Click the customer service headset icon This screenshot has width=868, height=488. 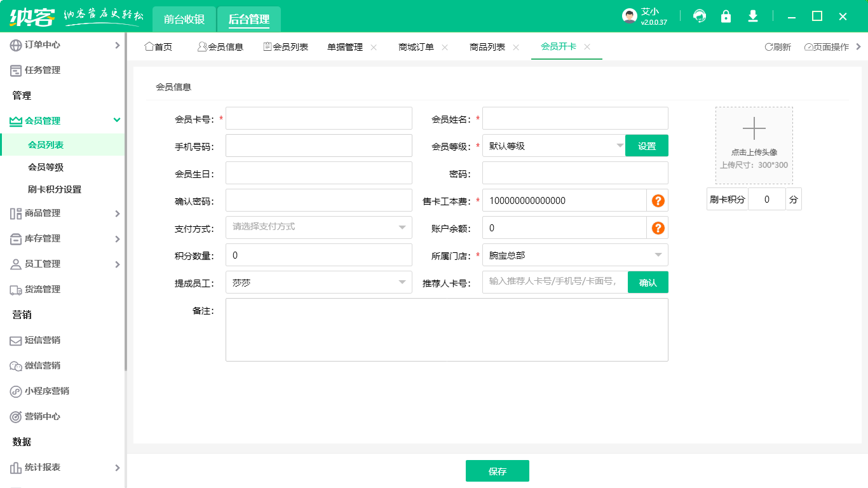(x=700, y=17)
